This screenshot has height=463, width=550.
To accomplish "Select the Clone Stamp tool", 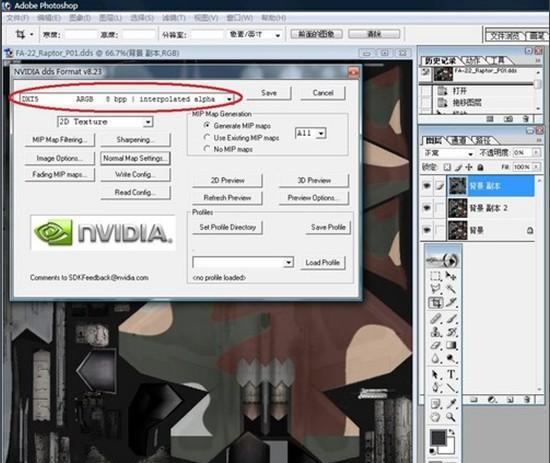I will click(435, 332).
